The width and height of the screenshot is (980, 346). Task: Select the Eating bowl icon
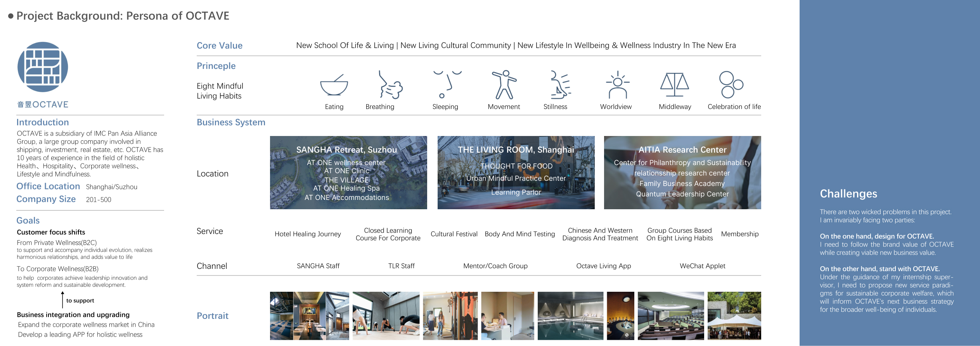click(334, 84)
